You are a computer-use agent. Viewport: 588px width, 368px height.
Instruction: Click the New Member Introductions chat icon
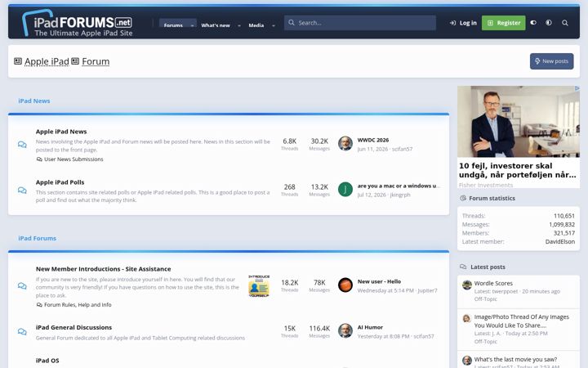coord(22,286)
